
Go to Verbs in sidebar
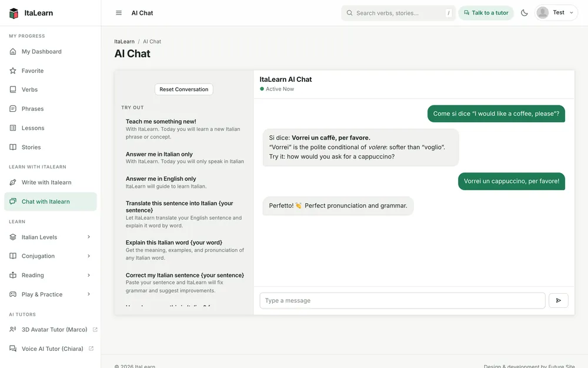tap(51, 89)
